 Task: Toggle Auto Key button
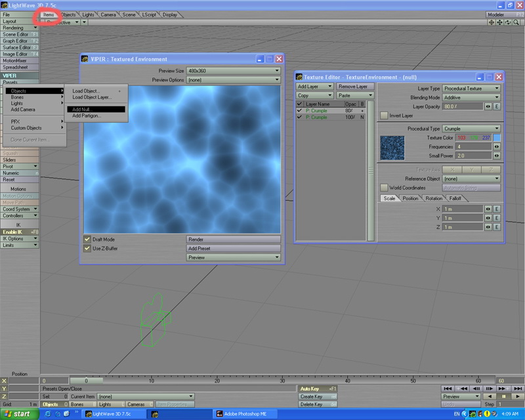click(x=318, y=388)
